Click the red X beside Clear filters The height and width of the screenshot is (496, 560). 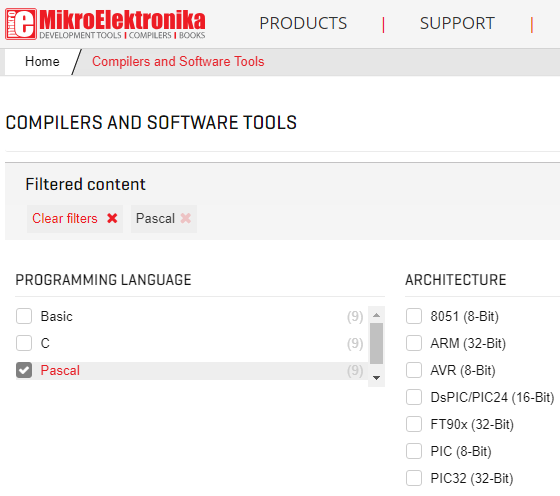point(112,218)
